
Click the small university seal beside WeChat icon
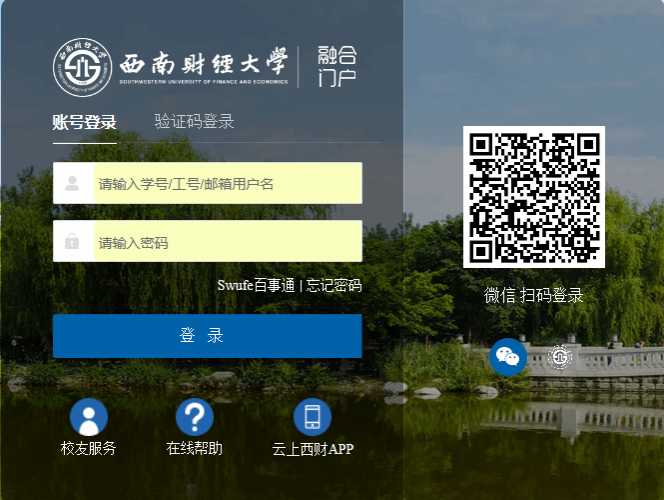[559, 357]
